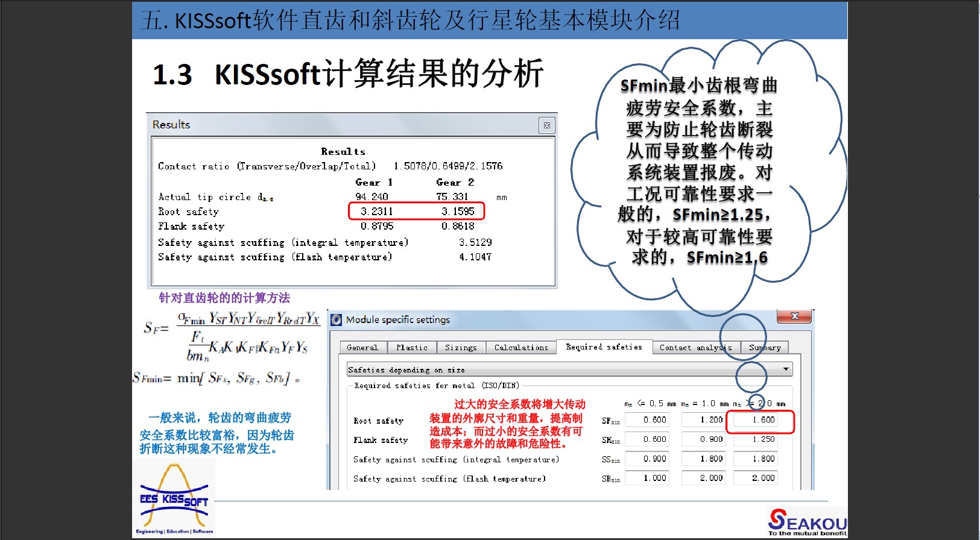This screenshot has height=540, width=980.
Task: Click the SHmin field for mn <= 0.5 mm
Action: click(647, 439)
